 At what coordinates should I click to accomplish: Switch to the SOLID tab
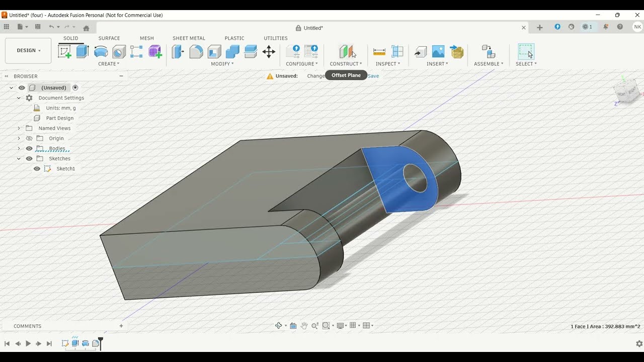pos(71,38)
